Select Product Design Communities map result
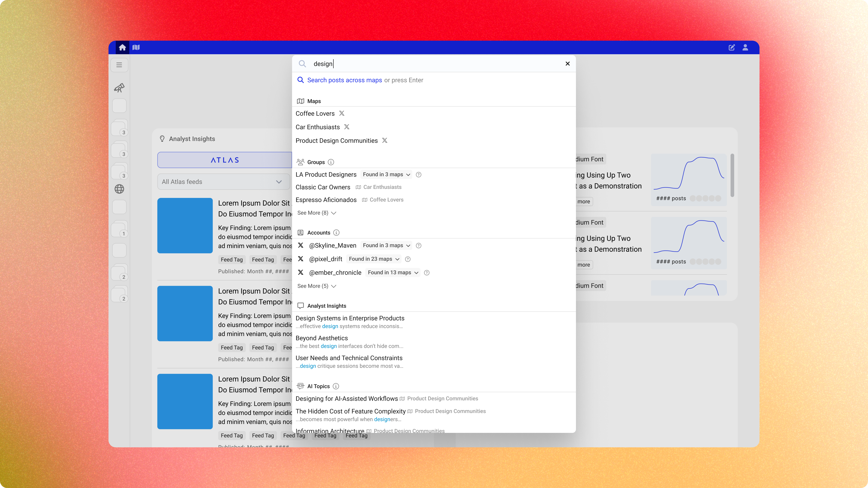This screenshot has width=868, height=488. pos(336,141)
